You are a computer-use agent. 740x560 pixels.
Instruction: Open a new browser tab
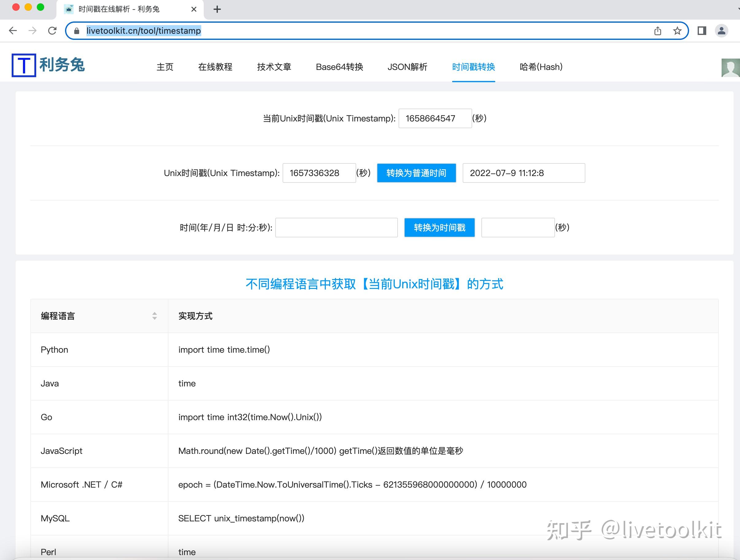click(x=217, y=10)
